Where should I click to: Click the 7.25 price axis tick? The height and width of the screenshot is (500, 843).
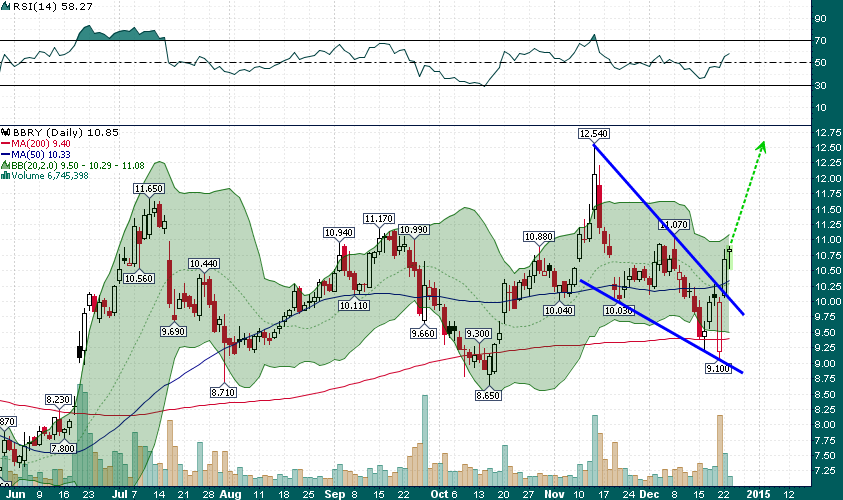(x=826, y=470)
